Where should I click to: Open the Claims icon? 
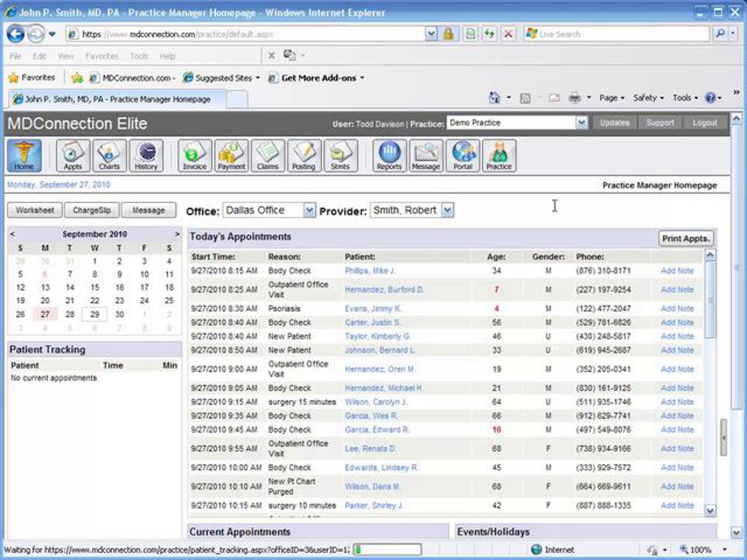coord(268,156)
